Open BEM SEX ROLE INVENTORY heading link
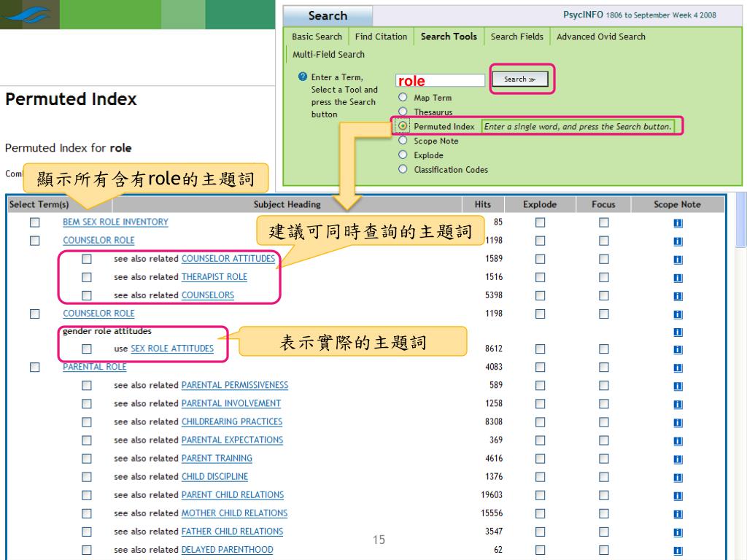Viewport: 747px width, 560px height. (116, 222)
